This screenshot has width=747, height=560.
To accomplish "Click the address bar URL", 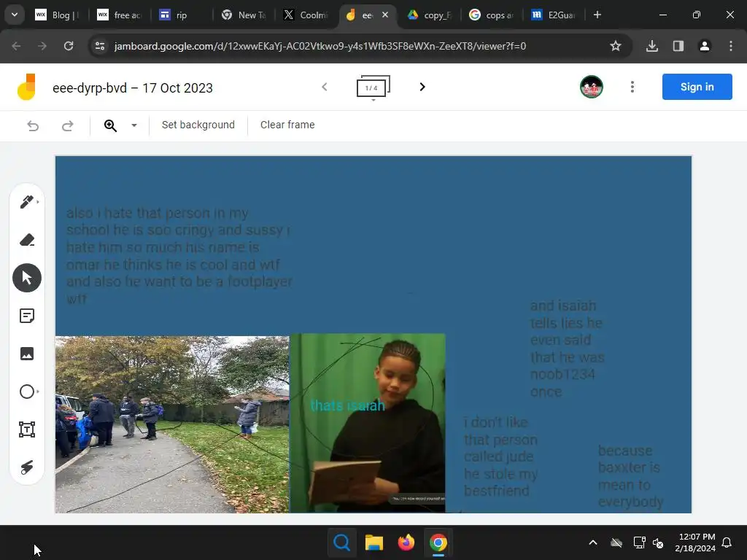I will [x=320, y=46].
